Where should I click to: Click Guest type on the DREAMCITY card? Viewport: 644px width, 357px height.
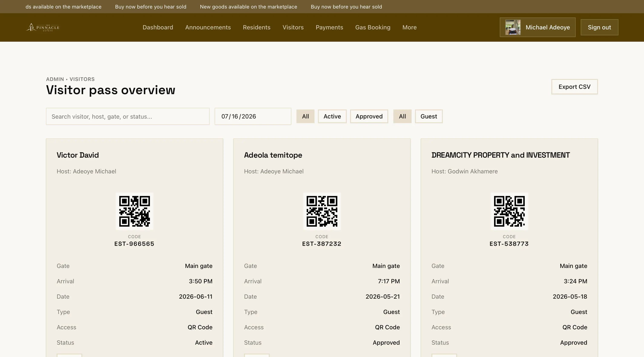(579, 312)
